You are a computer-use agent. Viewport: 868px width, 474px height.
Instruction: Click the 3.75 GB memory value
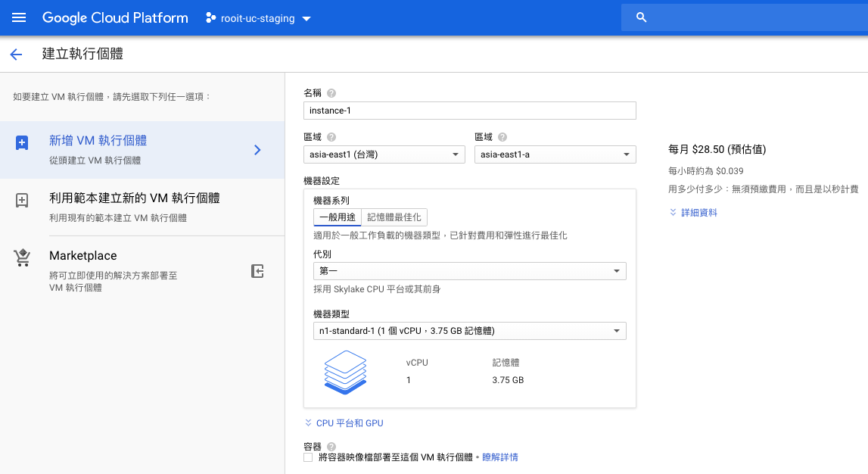coord(508,380)
